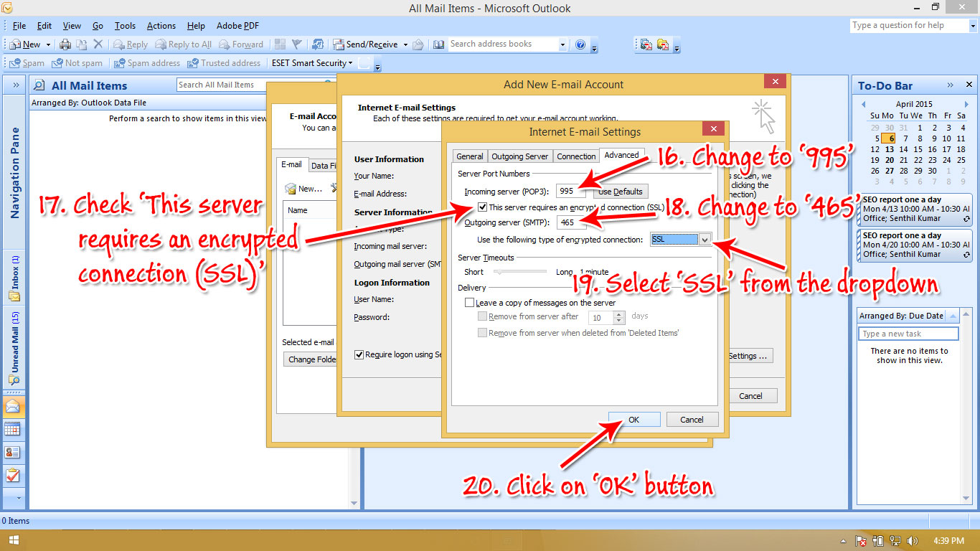The image size is (980, 551).
Task: Select the Mail icon in navigation pane
Action: (x=14, y=406)
